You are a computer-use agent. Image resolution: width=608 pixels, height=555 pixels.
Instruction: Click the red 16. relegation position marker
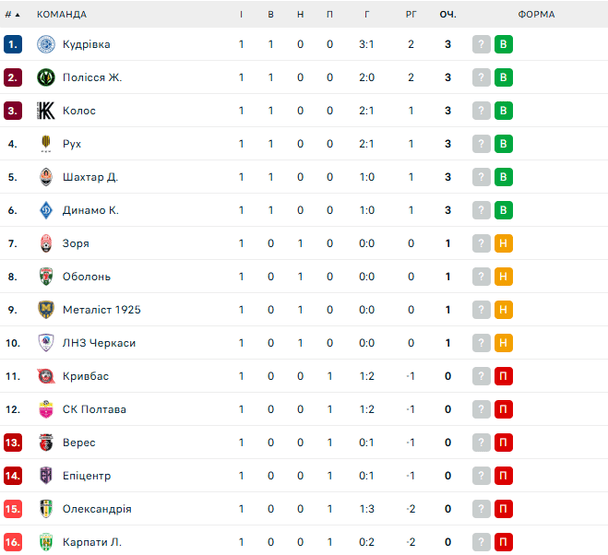pyautogui.click(x=13, y=542)
